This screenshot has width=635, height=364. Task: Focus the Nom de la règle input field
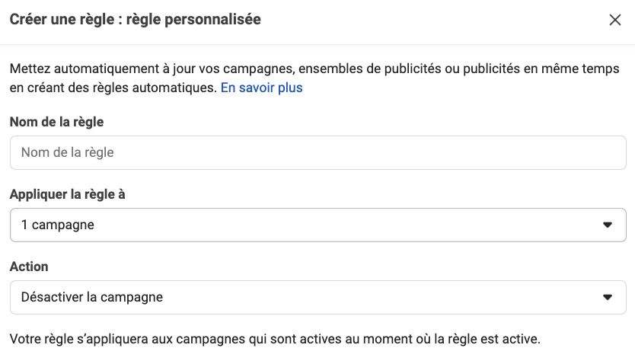click(317, 152)
